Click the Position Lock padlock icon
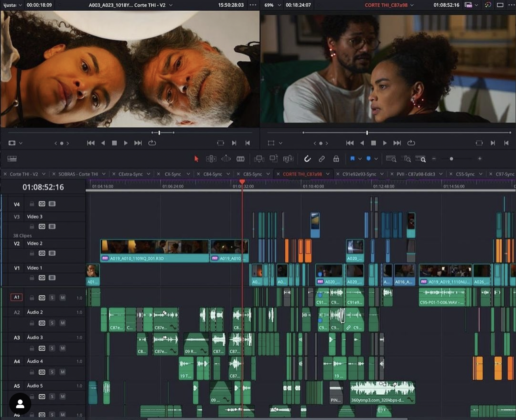This screenshot has height=420, width=516. point(336,159)
